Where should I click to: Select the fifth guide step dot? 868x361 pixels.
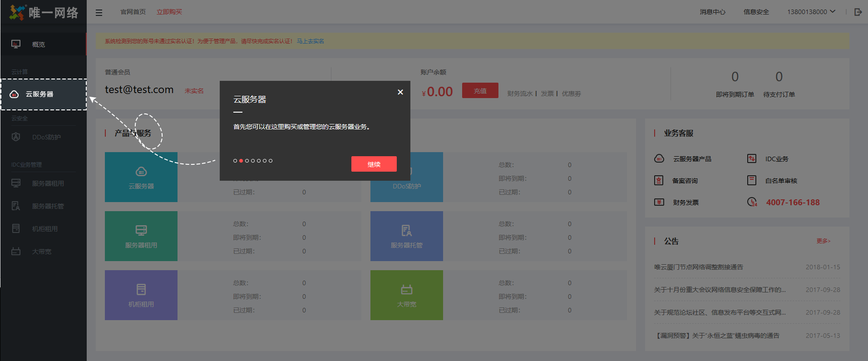pos(259,161)
